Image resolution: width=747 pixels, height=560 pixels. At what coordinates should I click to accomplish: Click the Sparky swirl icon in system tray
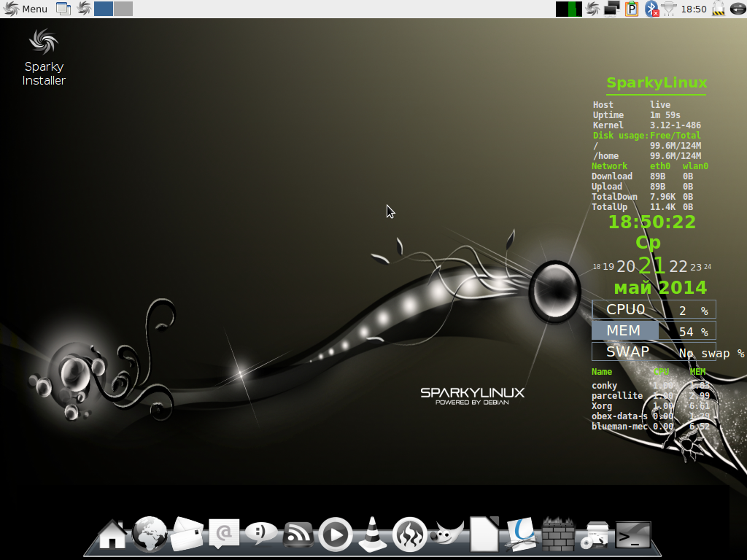[592, 9]
